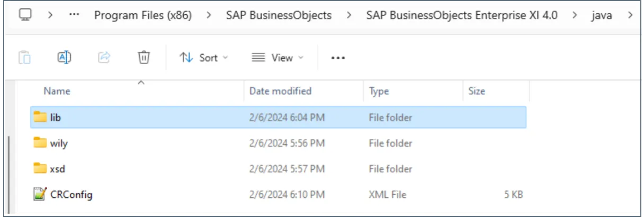This screenshot has height=219, width=644.
Task: Expand chevron after java breadcrumb
Action: (x=630, y=15)
